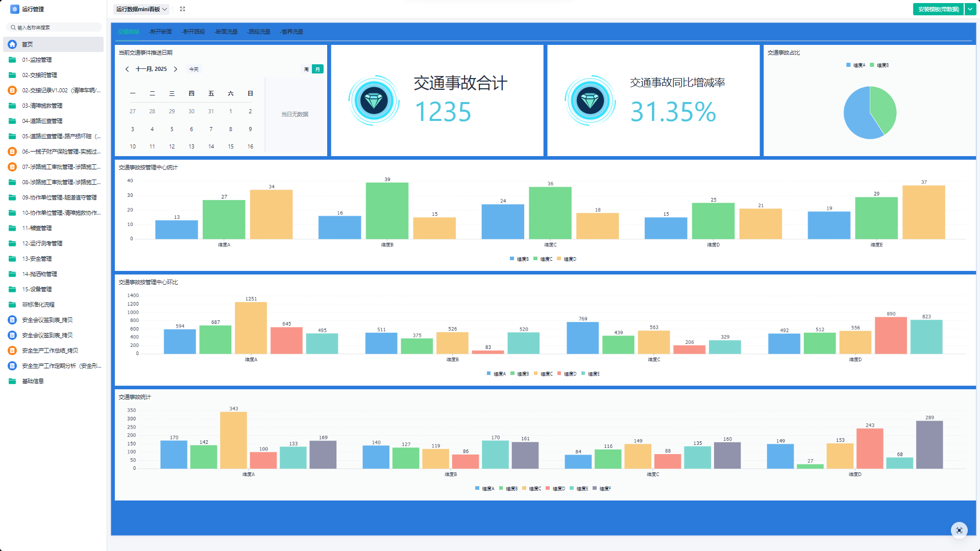This screenshot has width=980, height=551.
Task: Click the 今天 today button
Action: pos(194,69)
